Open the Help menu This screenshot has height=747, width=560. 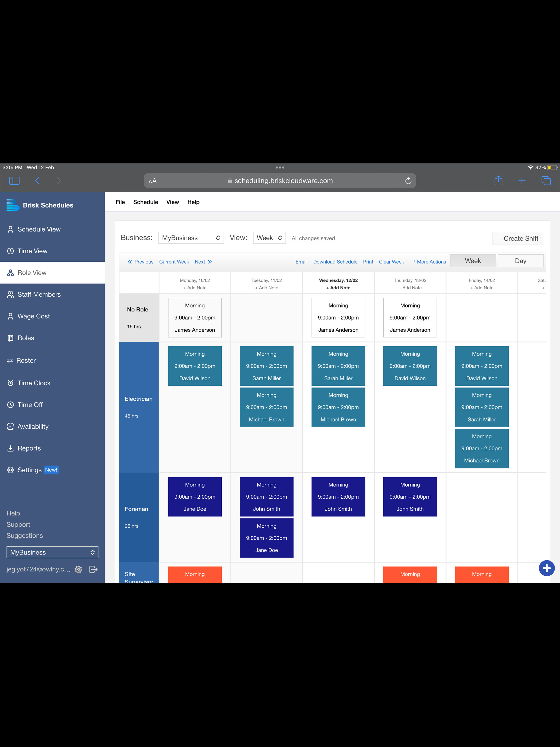193,202
